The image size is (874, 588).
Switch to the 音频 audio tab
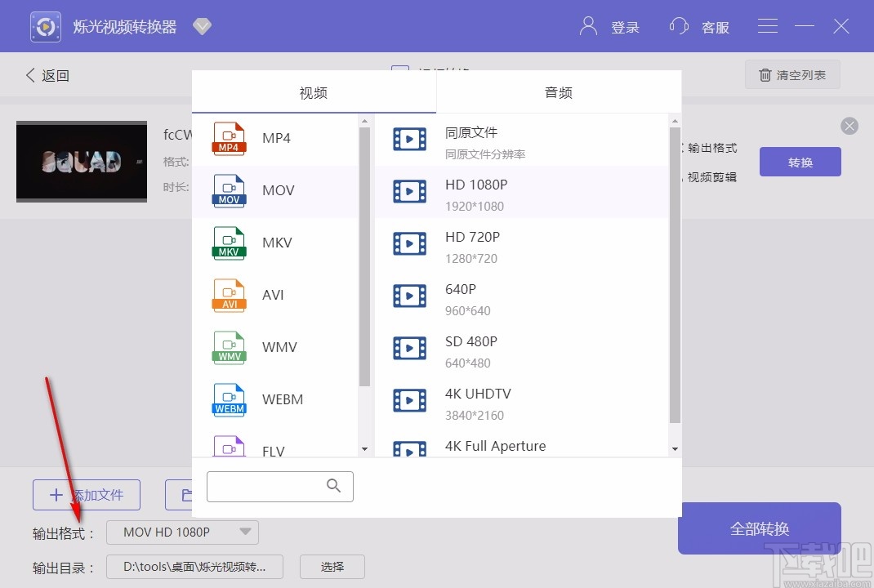click(558, 91)
